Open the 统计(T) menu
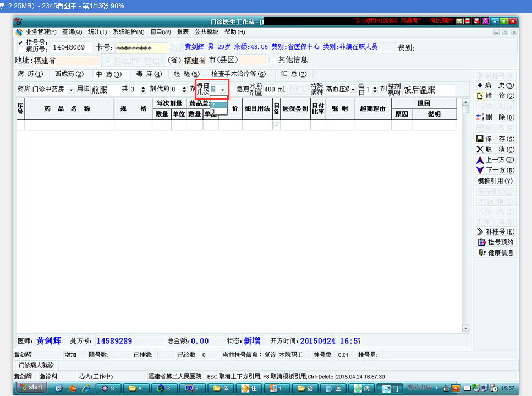 click(x=97, y=32)
